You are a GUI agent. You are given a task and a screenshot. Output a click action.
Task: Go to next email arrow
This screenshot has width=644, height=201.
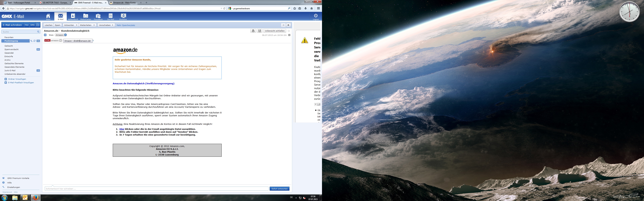[288, 25]
